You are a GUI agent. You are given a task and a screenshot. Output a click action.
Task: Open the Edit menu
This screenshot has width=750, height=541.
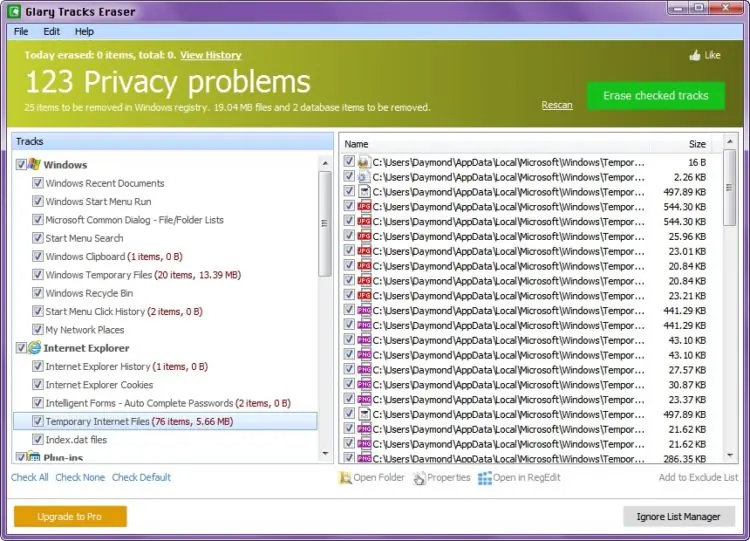pyautogui.click(x=51, y=32)
